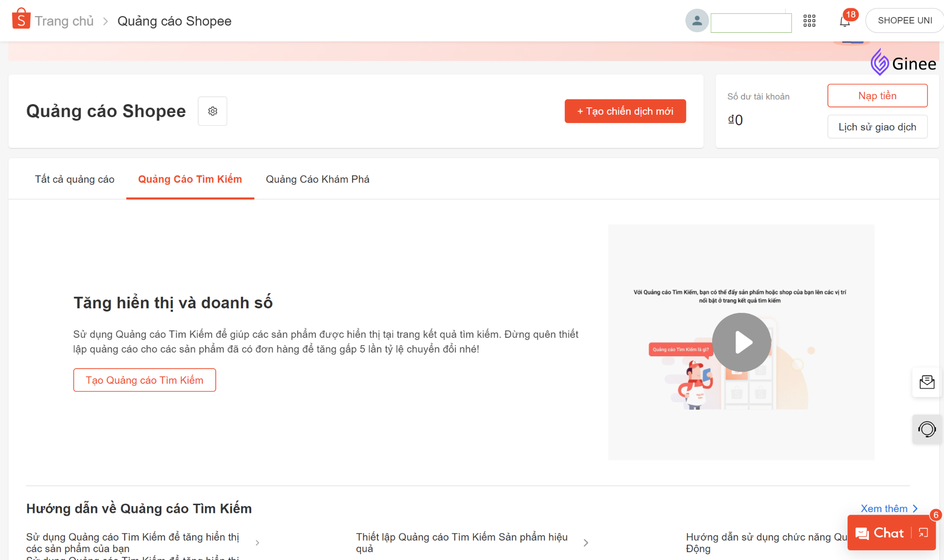Open the mail envelope side icon
Viewport: 944px width, 560px height.
tap(926, 382)
